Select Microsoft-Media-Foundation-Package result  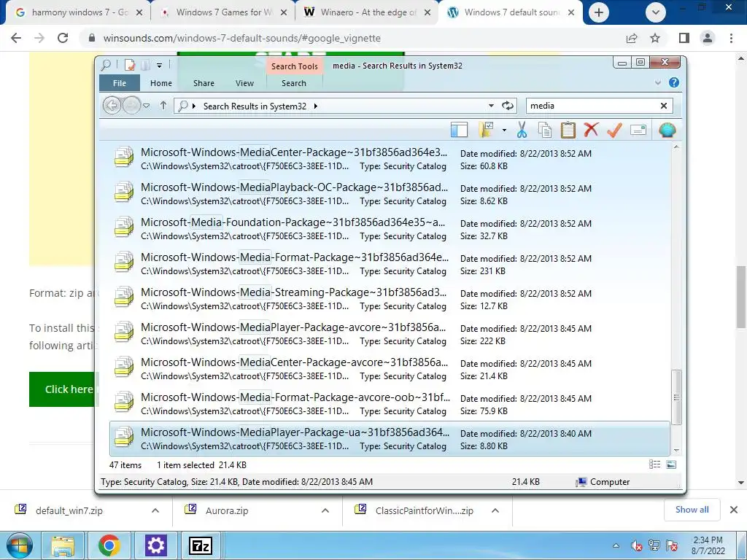(x=390, y=228)
